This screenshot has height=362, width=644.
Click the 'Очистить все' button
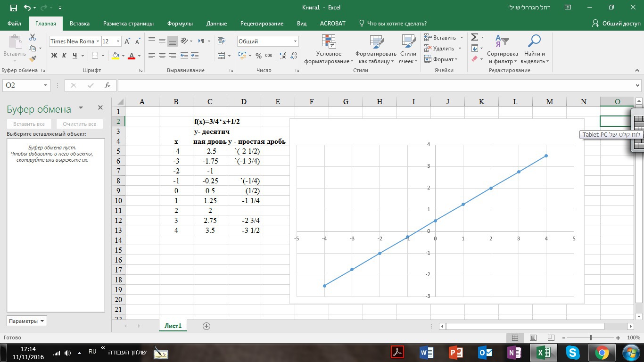point(79,124)
